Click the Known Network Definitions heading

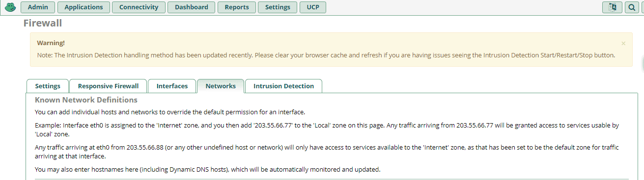pos(86,100)
